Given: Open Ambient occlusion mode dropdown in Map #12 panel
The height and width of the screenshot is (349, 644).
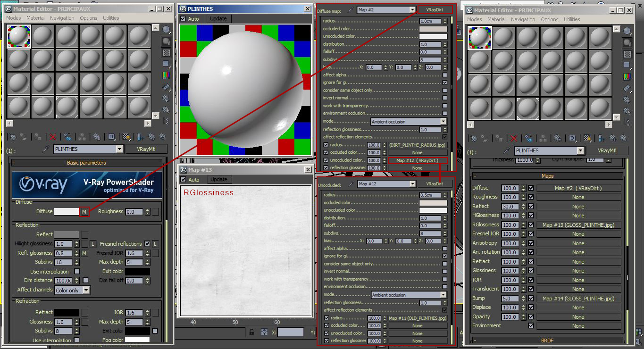Looking at the screenshot, I should [443, 295].
